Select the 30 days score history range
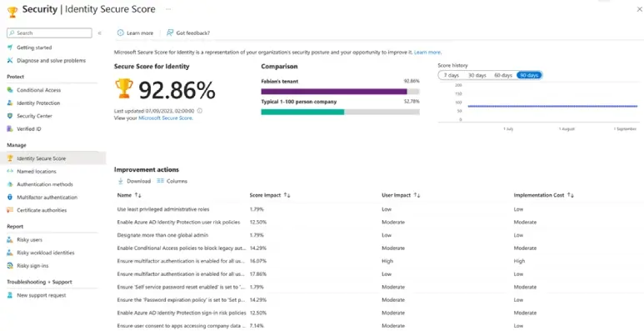The image size is (644, 331). click(477, 75)
